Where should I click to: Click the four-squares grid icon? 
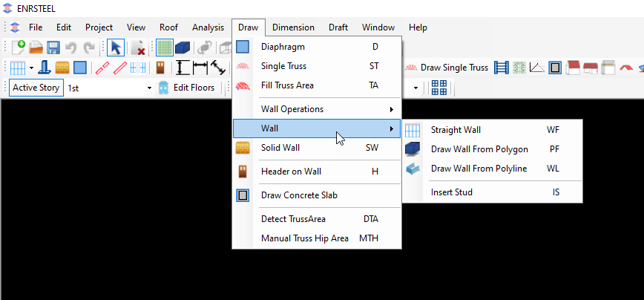click(438, 88)
